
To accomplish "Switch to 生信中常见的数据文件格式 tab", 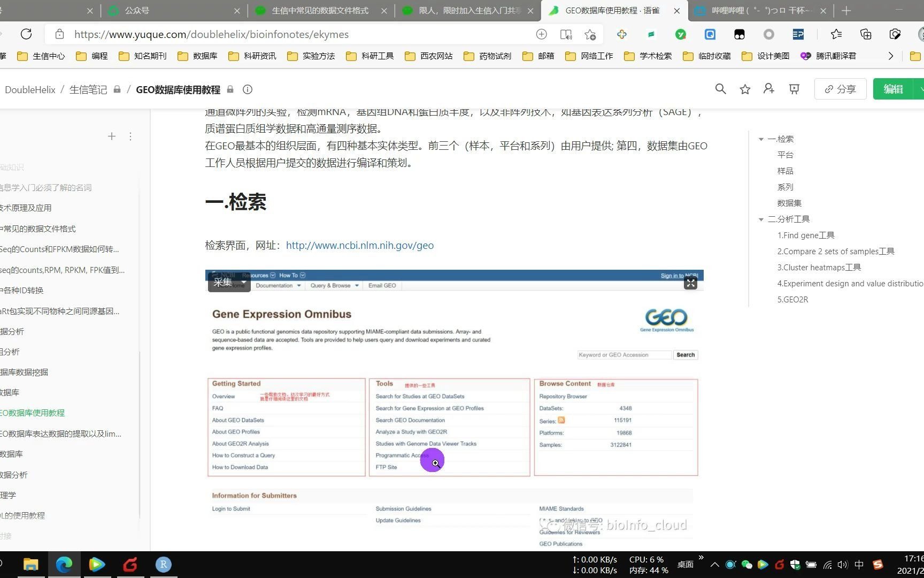I will pyautogui.click(x=320, y=11).
